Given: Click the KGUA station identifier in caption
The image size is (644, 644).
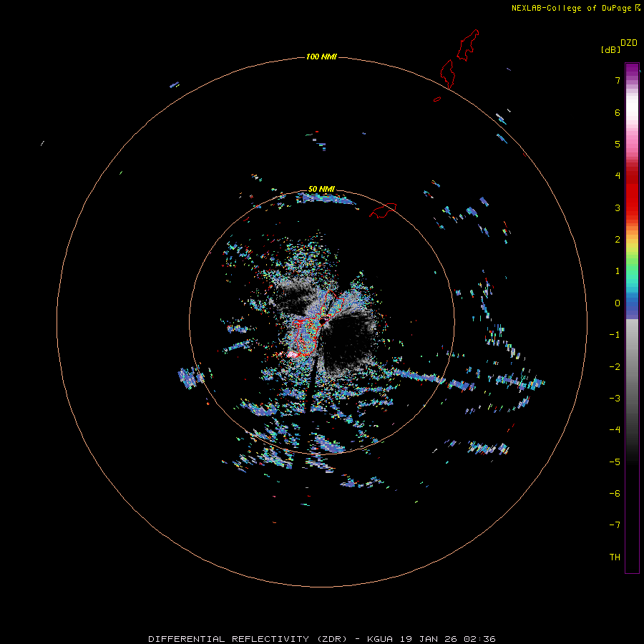Looking at the screenshot, I should point(380,639).
